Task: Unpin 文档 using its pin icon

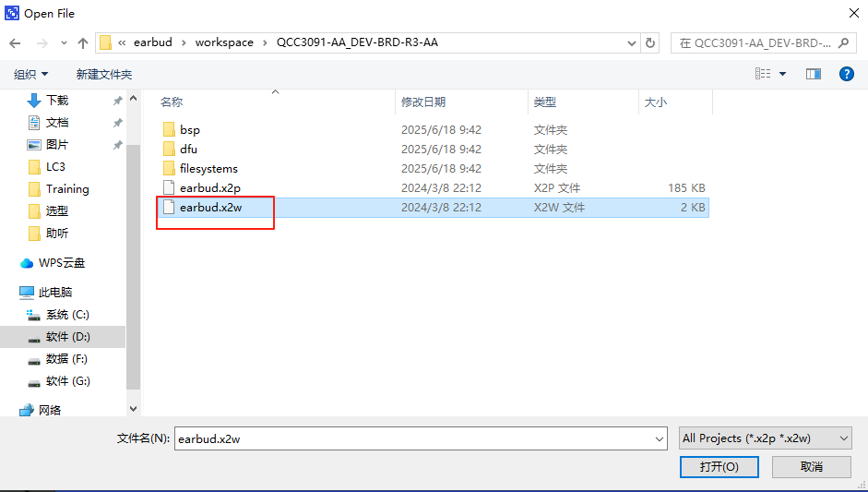Action: click(117, 123)
